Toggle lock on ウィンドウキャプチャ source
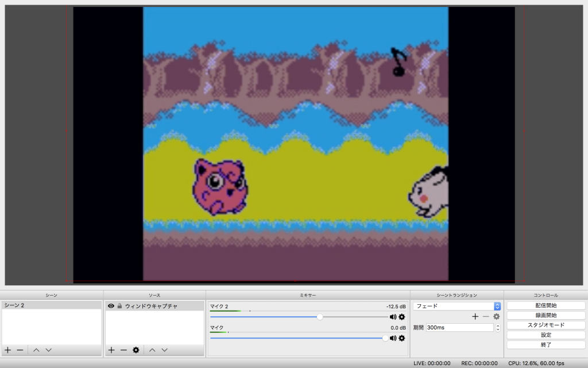This screenshot has width=588, height=368. 119,306
